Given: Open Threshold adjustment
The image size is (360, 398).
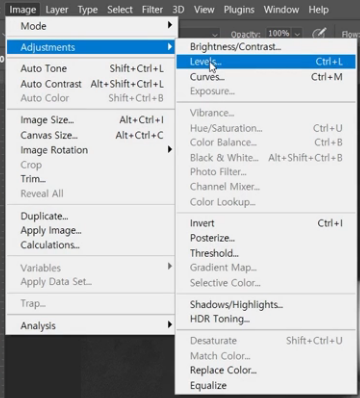Looking at the screenshot, I should pos(266,253).
